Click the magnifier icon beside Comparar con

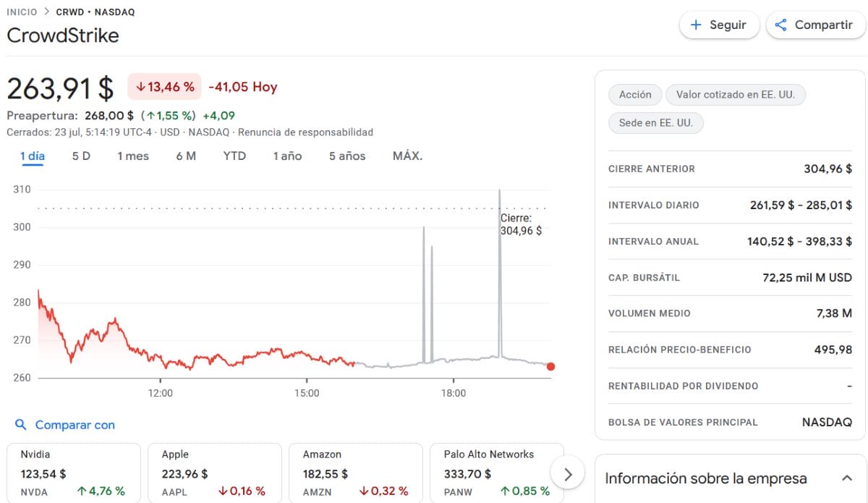pyautogui.click(x=21, y=425)
